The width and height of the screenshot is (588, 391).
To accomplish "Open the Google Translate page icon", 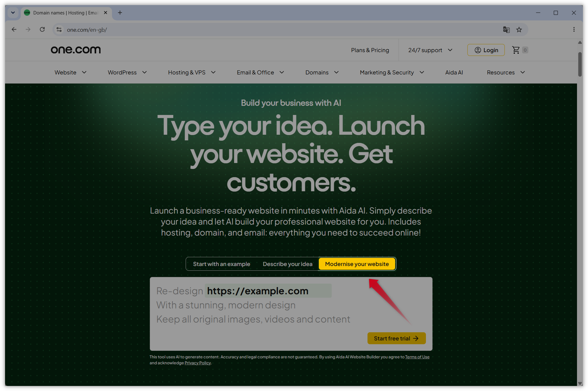I will pos(506,30).
